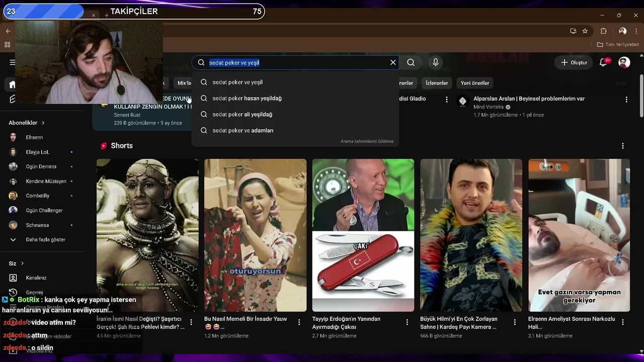Open options for Bu Nasıl Memeli short

[x=299, y=322]
